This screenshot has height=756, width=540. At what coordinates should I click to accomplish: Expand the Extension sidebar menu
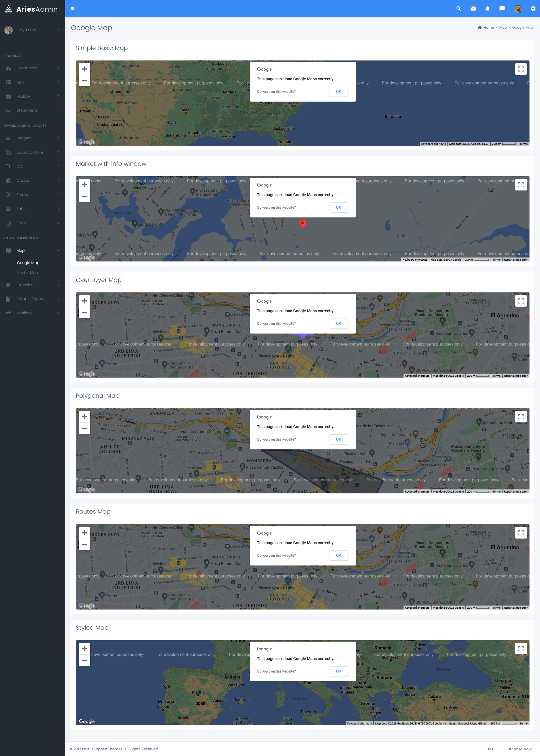point(33,285)
